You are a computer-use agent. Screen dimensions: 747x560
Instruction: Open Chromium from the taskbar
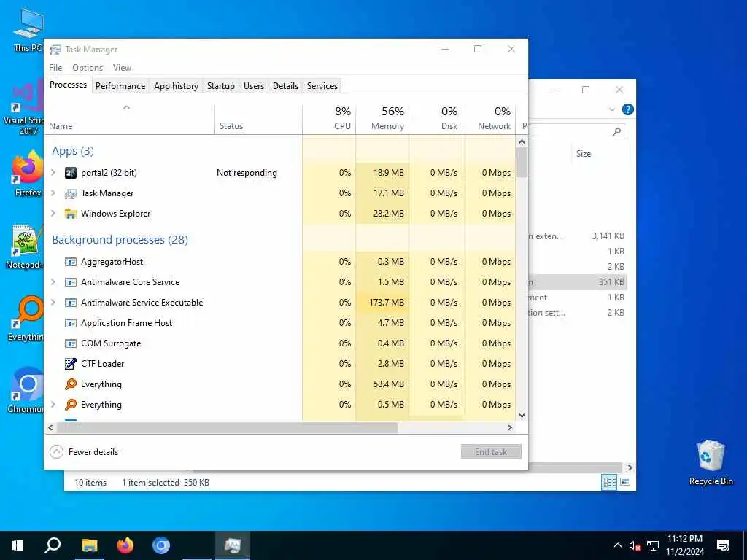pyautogui.click(x=161, y=545)
